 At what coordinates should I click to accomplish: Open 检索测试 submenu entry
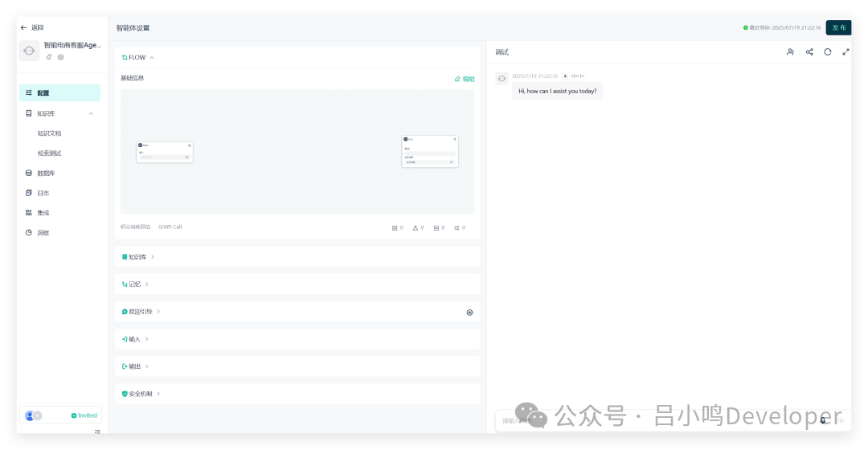pyautogui.click(x=49, y=153)
